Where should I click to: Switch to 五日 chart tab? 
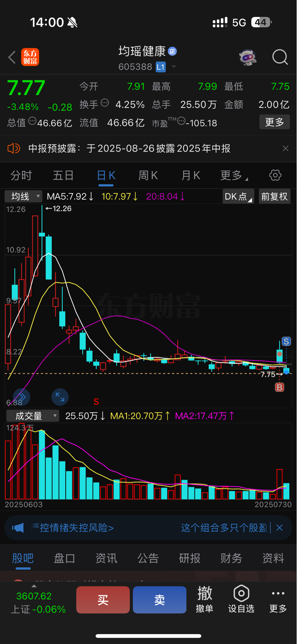pyautogui.click(x=63, y=176)
